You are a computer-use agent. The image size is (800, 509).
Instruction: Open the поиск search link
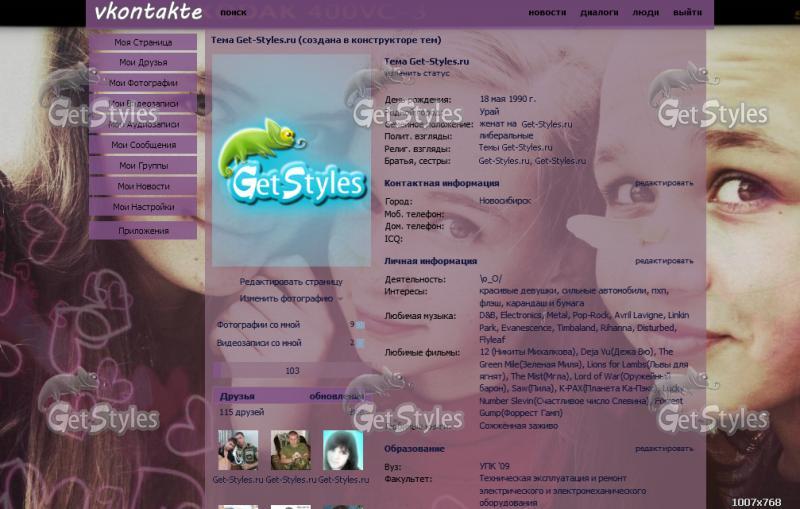tap(233, 12)
